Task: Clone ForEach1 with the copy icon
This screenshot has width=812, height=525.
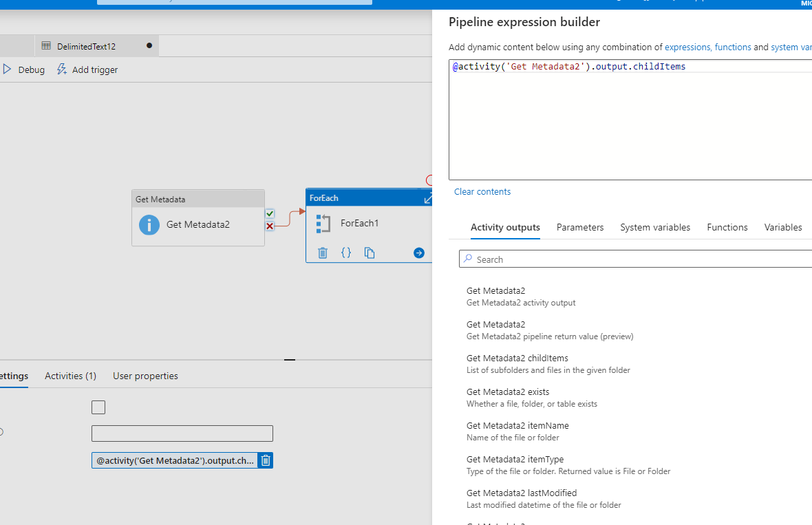Action: [370, 253]
